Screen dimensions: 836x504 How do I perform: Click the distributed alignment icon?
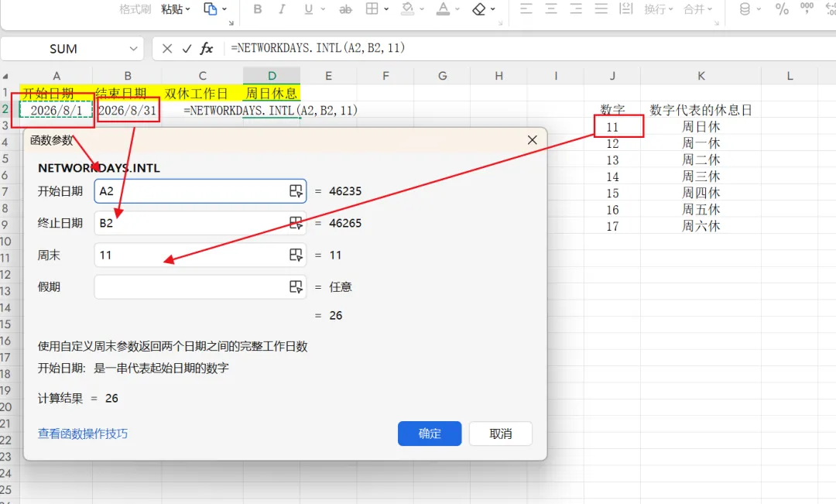(626, 9)
